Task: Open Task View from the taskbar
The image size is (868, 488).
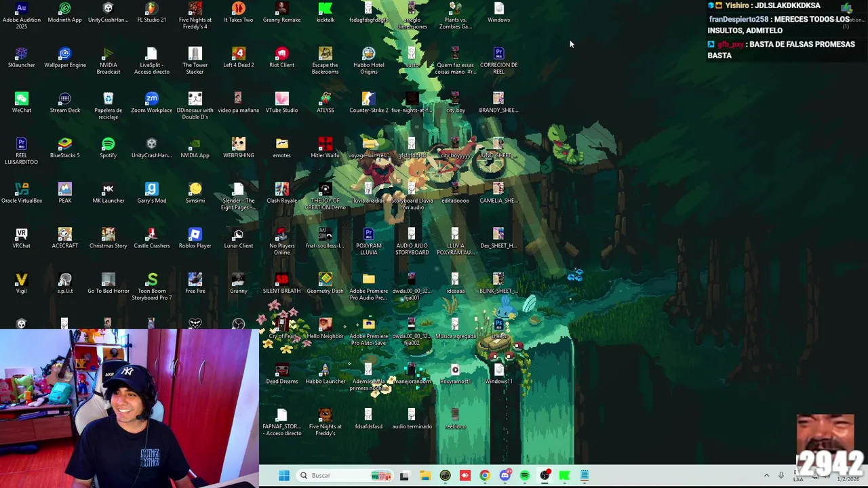Action: tap(404, 476)
